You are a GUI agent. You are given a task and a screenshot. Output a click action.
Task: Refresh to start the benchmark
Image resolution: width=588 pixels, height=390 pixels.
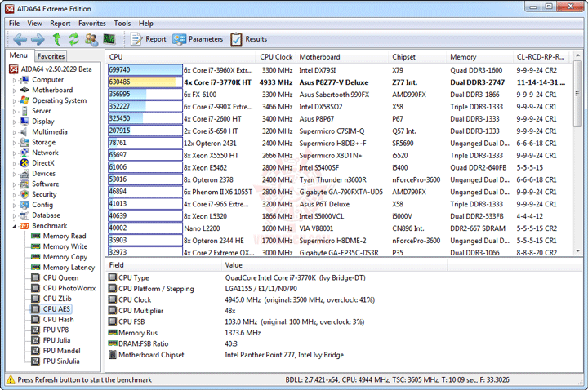tap(73, 39)
